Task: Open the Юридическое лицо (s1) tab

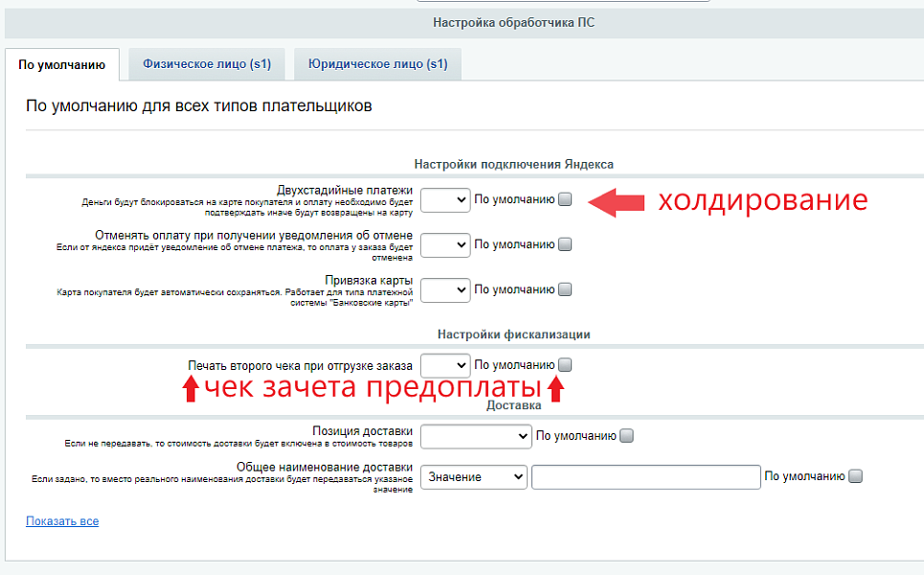Action: (x=376, y=64)
